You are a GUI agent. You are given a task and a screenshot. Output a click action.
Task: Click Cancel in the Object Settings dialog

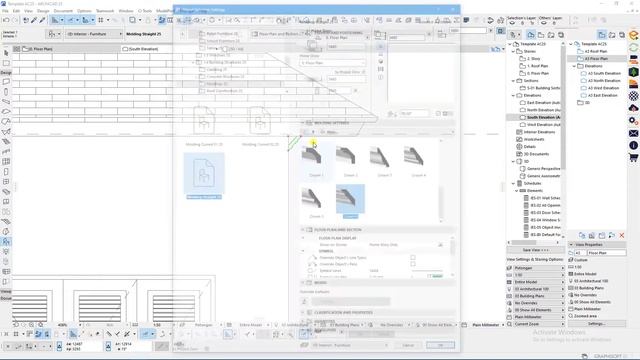coord(408,345)
